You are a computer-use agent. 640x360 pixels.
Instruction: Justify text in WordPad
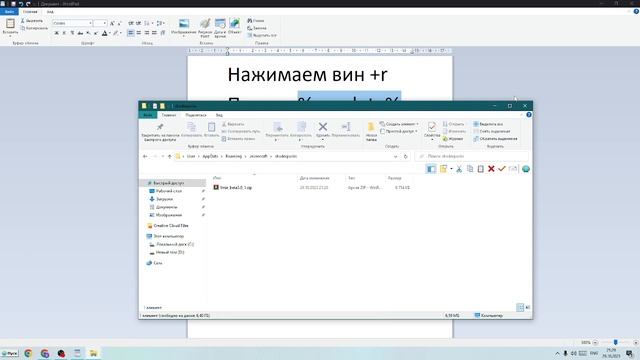[x=154, y=33]
